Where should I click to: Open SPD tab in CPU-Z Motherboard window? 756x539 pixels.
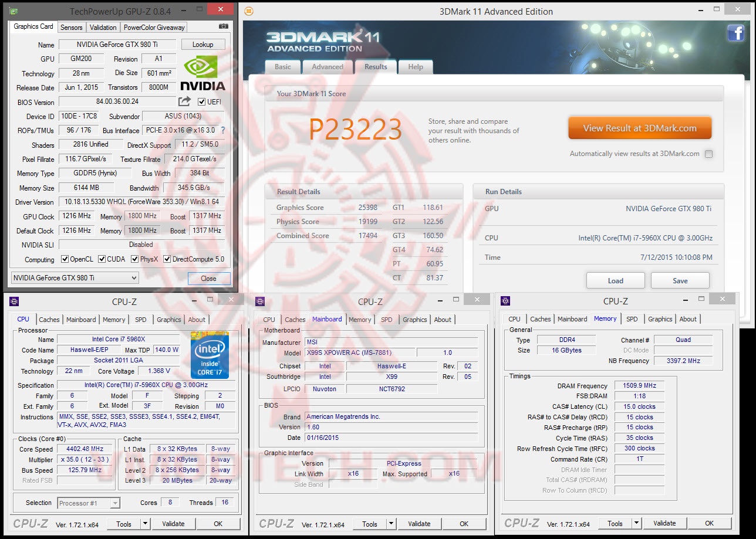click(386, 320)
